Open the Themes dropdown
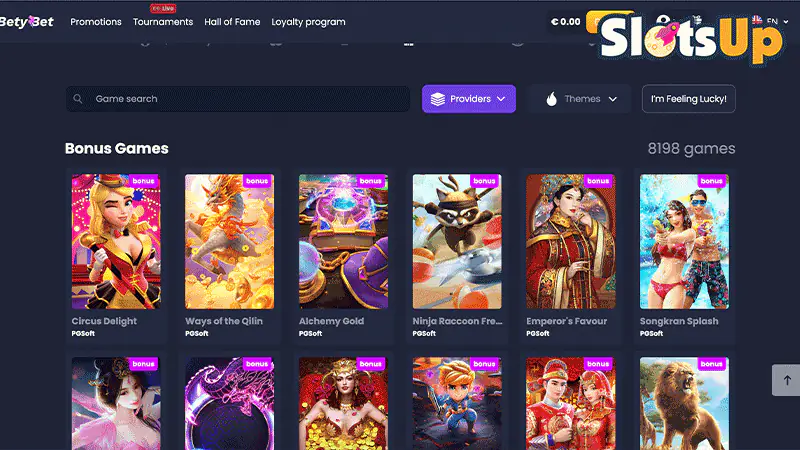 [580, 99]
